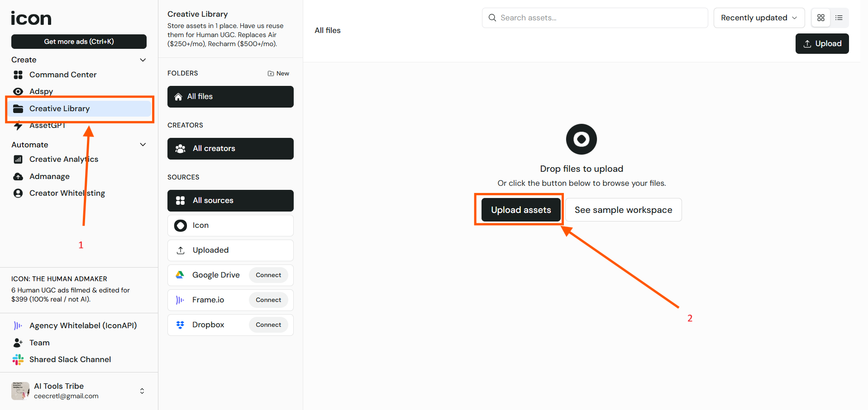This screenshot has height=410, width=868.
Task: Click the Creator Whitelisting person icon
Action: pyautogui.click(x=18, y=193)
